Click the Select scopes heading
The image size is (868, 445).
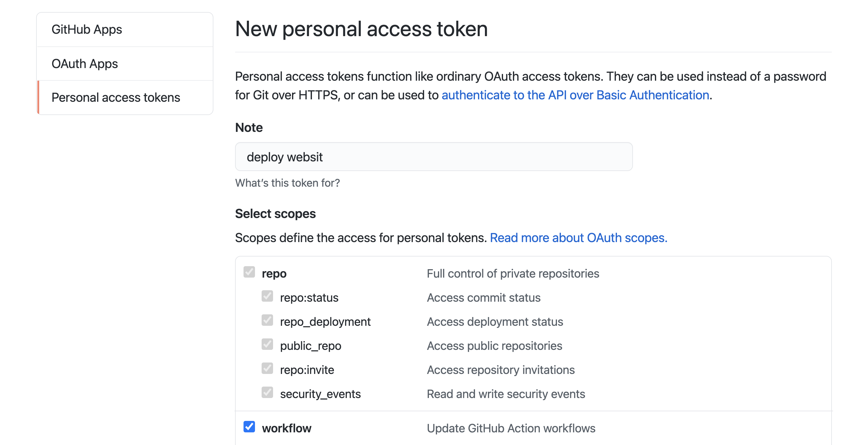point(275,213)
